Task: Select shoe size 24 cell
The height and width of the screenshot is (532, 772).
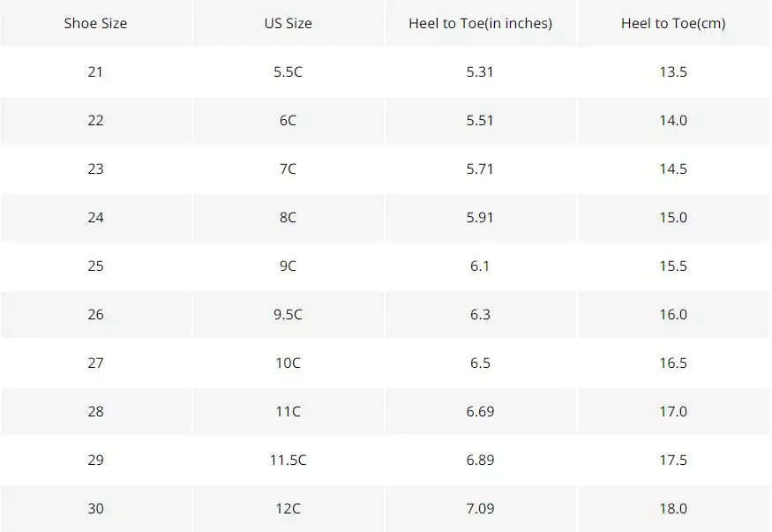Action: tap(95, 218)
